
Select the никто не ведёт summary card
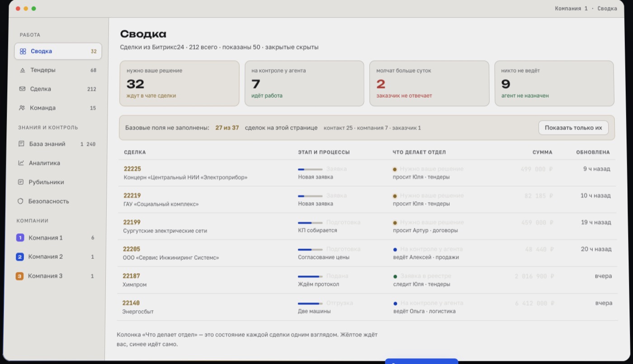click(554, 84)
